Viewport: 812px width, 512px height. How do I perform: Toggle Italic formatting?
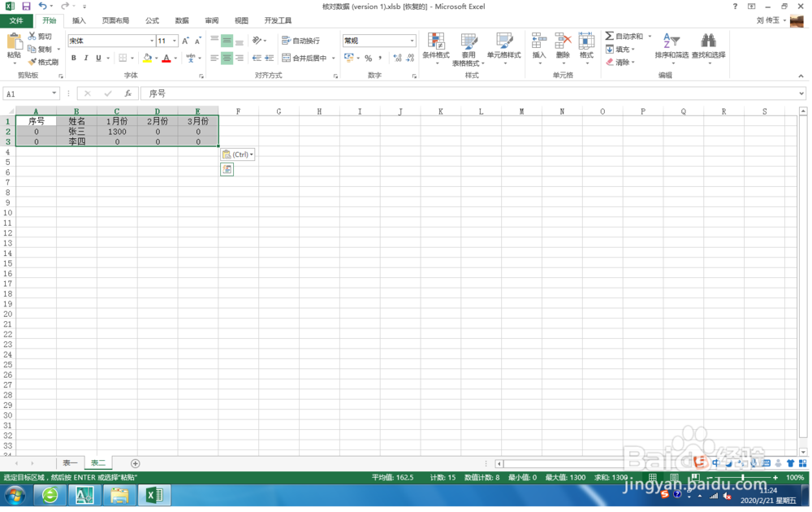(x=86, y=58)
